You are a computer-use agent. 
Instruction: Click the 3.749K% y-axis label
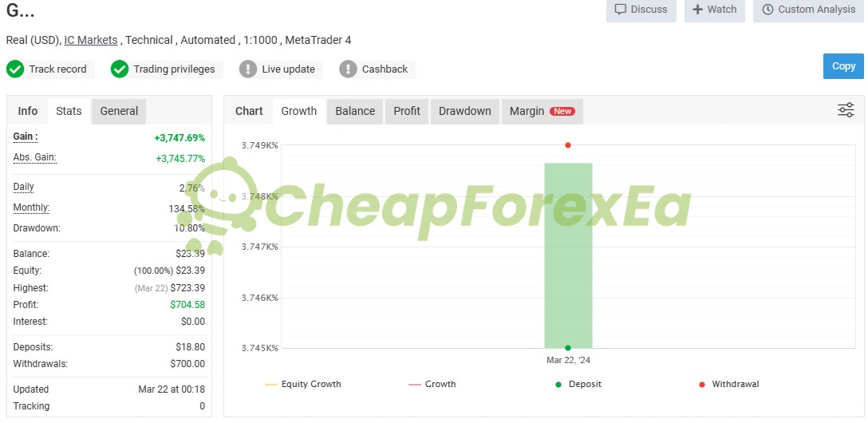tap(259, 145)
